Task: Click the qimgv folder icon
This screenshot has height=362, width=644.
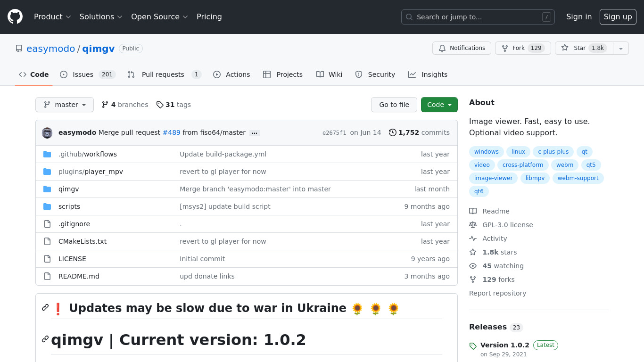Action: point(47,189)
